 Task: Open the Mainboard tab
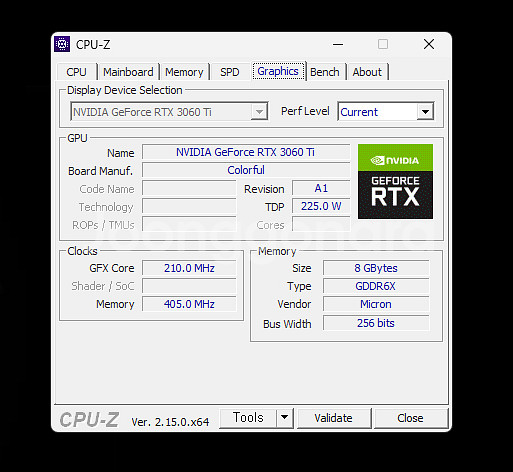[x=128, y=72]
